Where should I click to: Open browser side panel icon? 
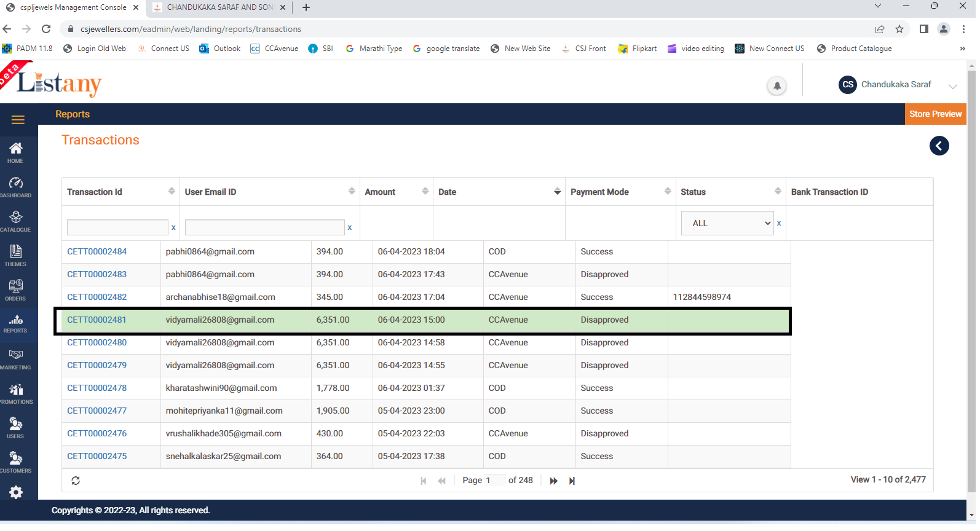coord(923,29)
